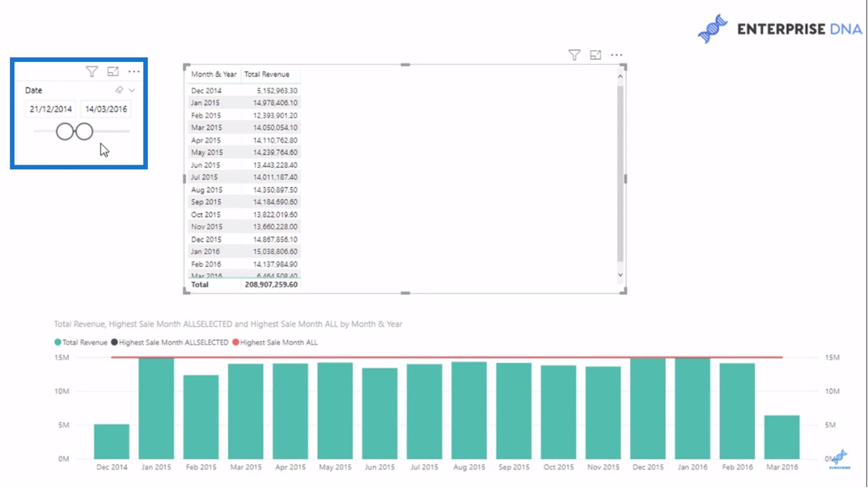Viewport: 868px width, 488px height.
Task: Select Feb 2016 row in table
Action: 244,264
